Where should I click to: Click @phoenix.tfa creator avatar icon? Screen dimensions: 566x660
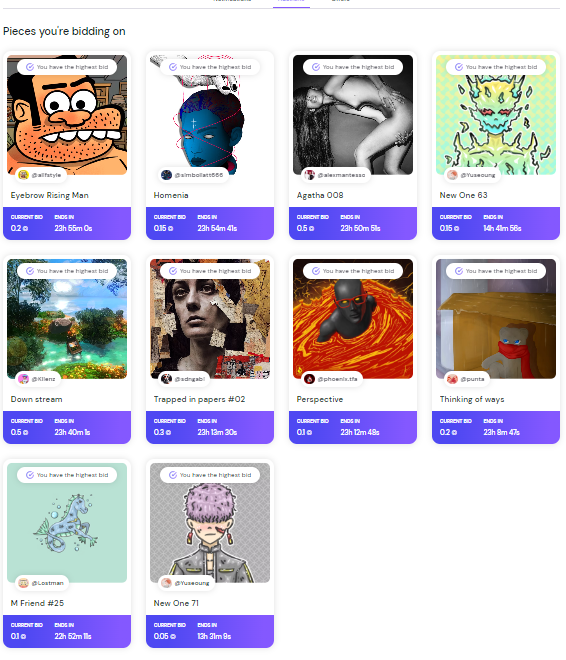310,379
